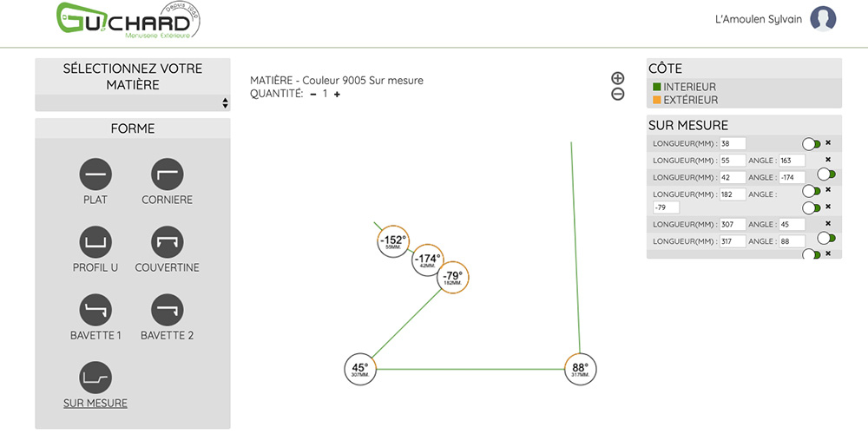This screenshot has height=434, width=868.
Task: Zoom in with the plus magnifier icon
Action: click(x=618, y=79)
